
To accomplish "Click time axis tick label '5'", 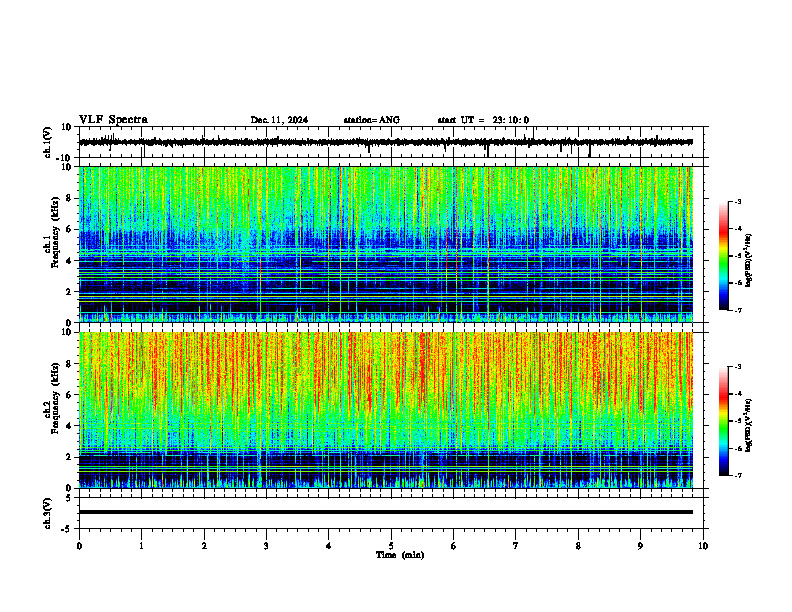I will point(391,546).
